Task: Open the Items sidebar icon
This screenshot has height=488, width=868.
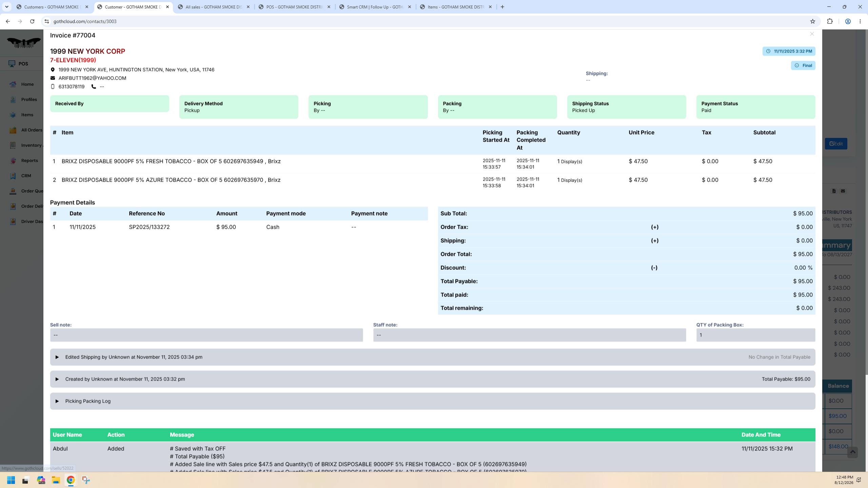Action: [13, 115]
